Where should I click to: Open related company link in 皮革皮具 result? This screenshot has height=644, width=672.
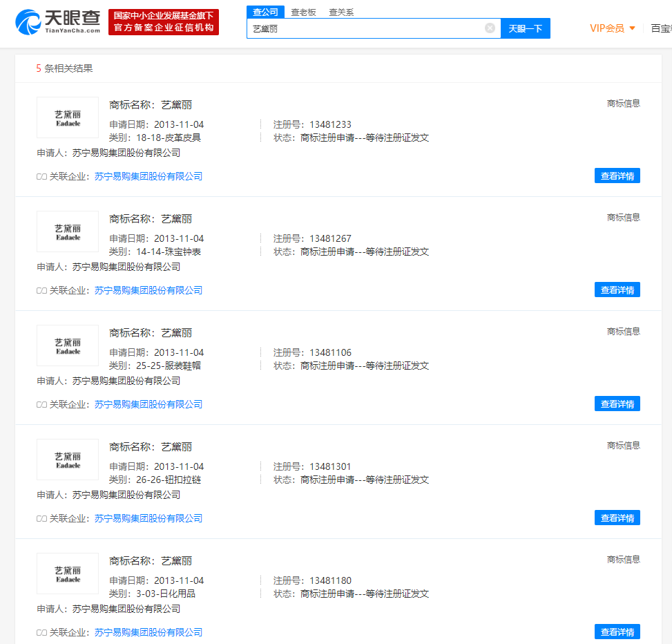click(x=148, y=176)
